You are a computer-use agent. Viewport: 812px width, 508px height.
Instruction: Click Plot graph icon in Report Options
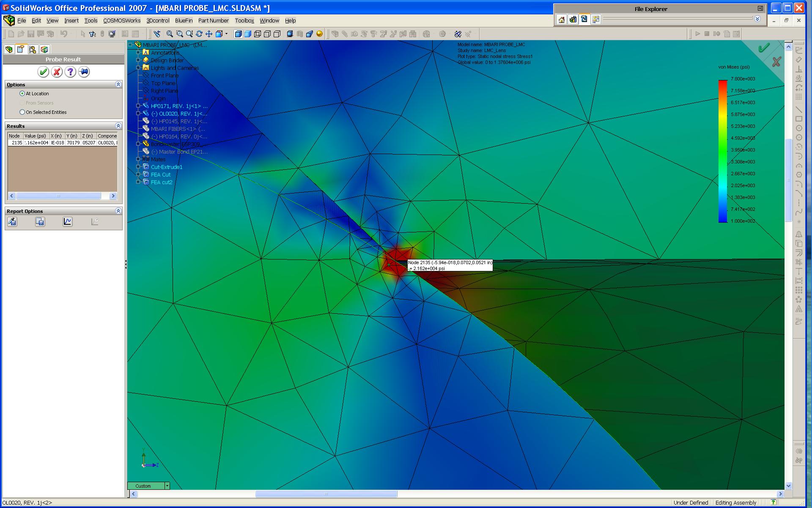68,221
